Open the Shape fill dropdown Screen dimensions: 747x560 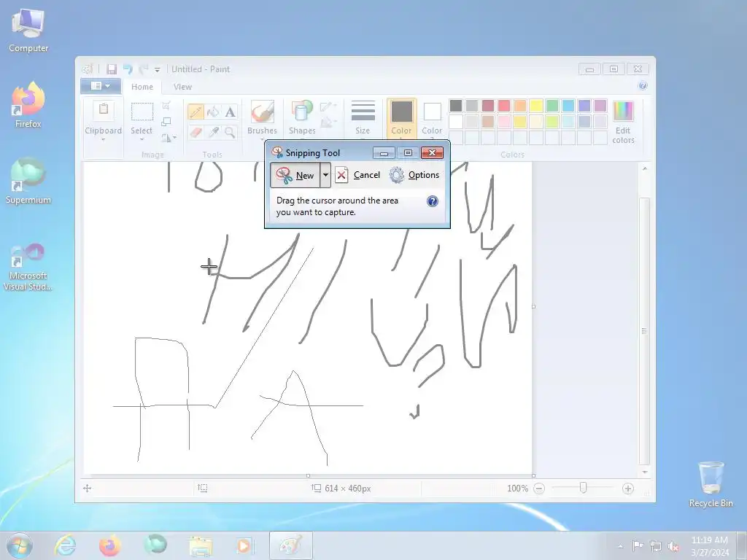pyautogui.click(x=328, y=123)
